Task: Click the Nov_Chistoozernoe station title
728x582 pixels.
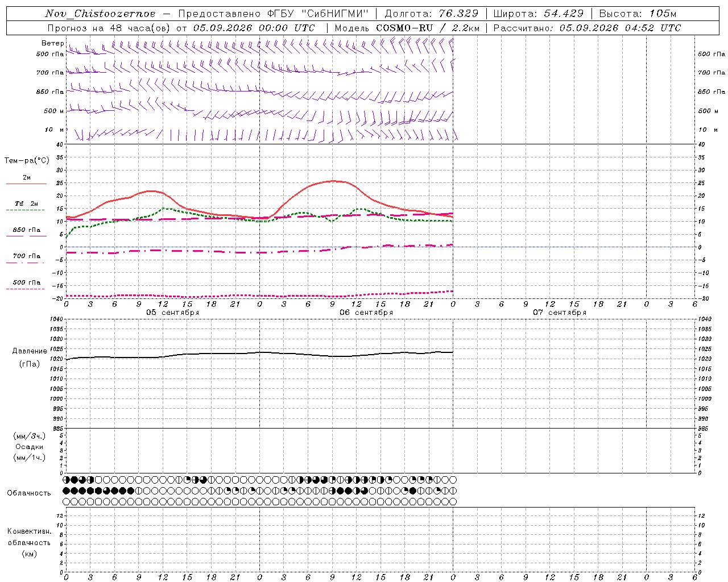Action: pos(100,14)
